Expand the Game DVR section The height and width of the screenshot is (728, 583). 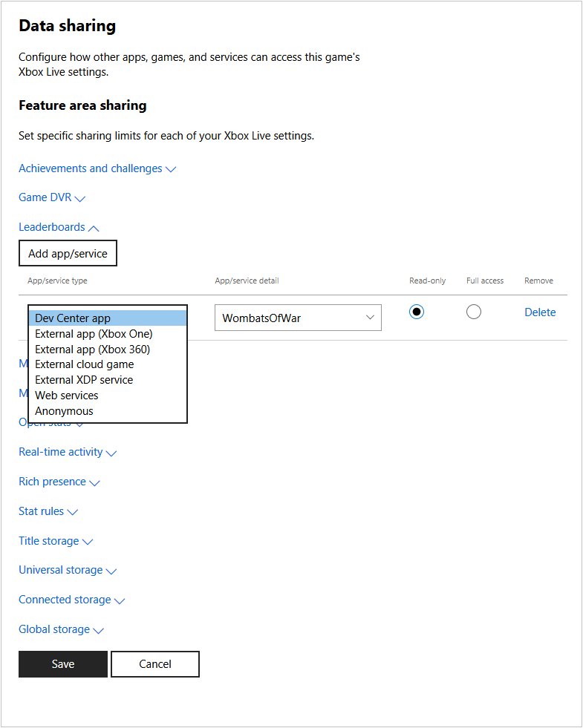click(x=52, y=198)
